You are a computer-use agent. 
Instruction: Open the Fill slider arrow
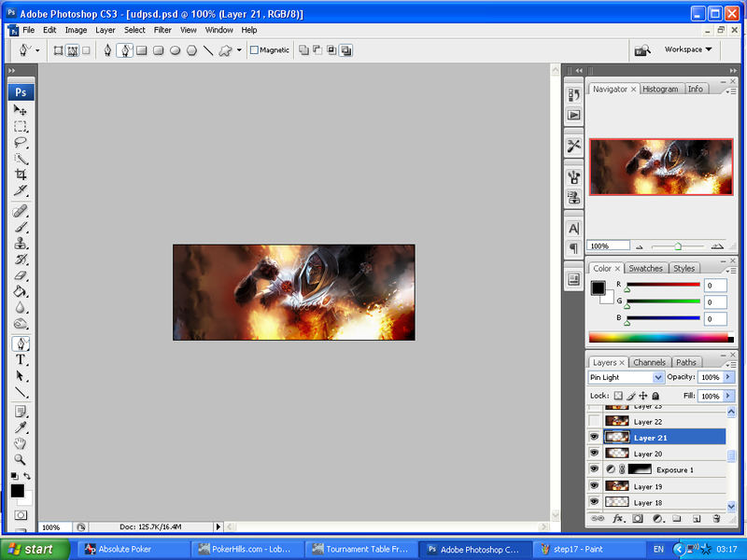(728, 396)
